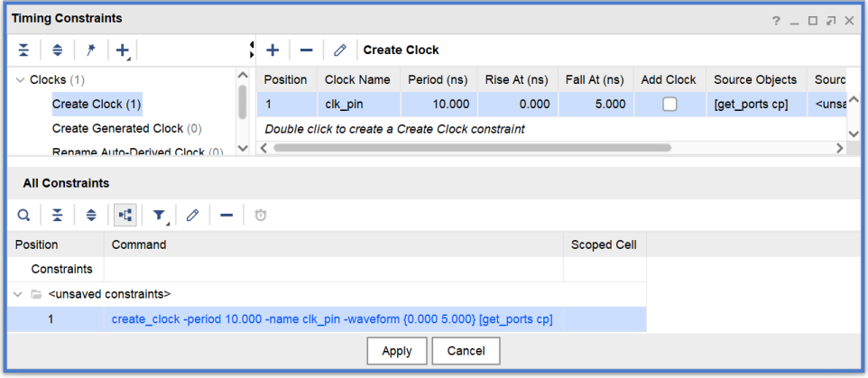Image resolution: width=868 pixels, height=378 pixels.
Task: Select the create_clock command row
Action: pyautogui.click(x=332, y=319)
